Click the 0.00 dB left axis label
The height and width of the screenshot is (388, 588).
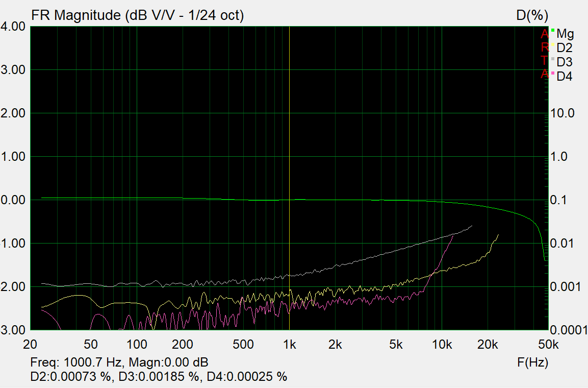[13, 200]
